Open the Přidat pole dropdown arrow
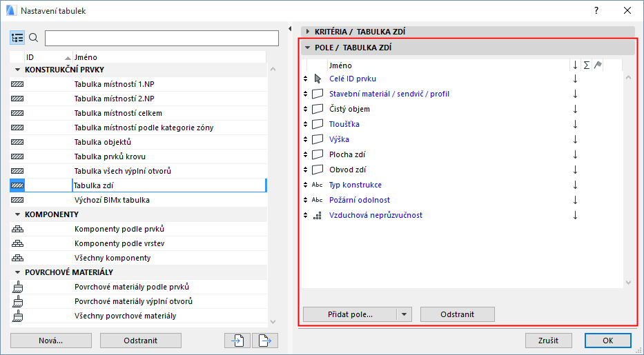This screenshot has width=644, height=355. coord(404,314)
